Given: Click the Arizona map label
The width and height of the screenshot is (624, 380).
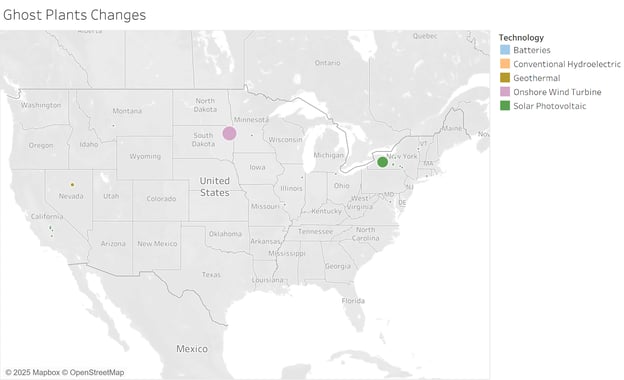Looking at the screenshot, I should click(113, 244).
